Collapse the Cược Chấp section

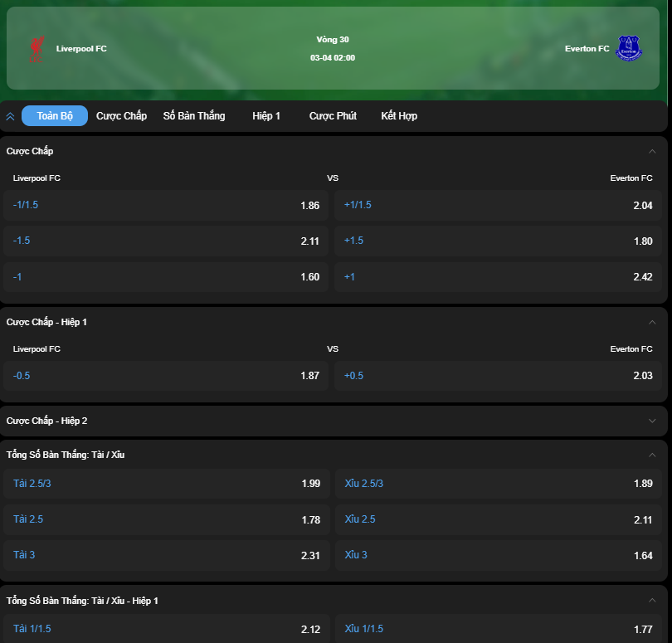click(652, 151)
